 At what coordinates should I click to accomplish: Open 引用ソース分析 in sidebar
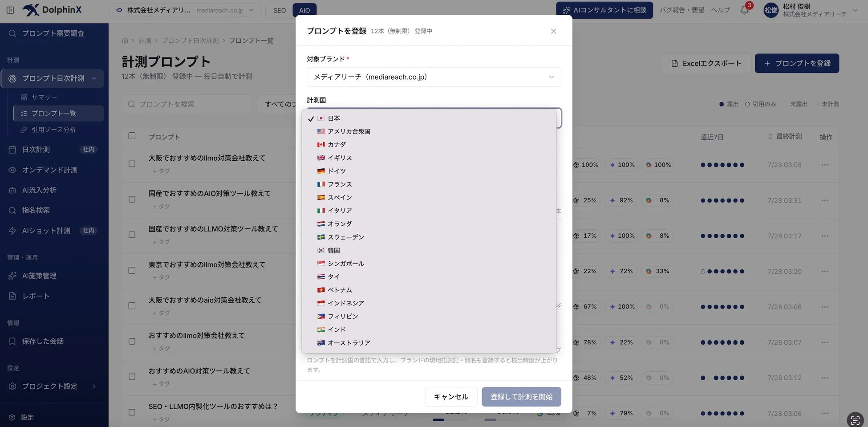click(53, 130)
